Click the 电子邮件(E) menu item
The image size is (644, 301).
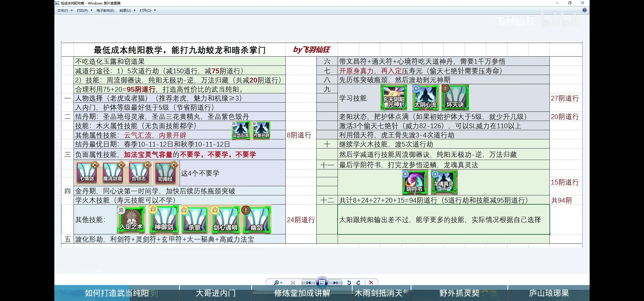(105, 11)
